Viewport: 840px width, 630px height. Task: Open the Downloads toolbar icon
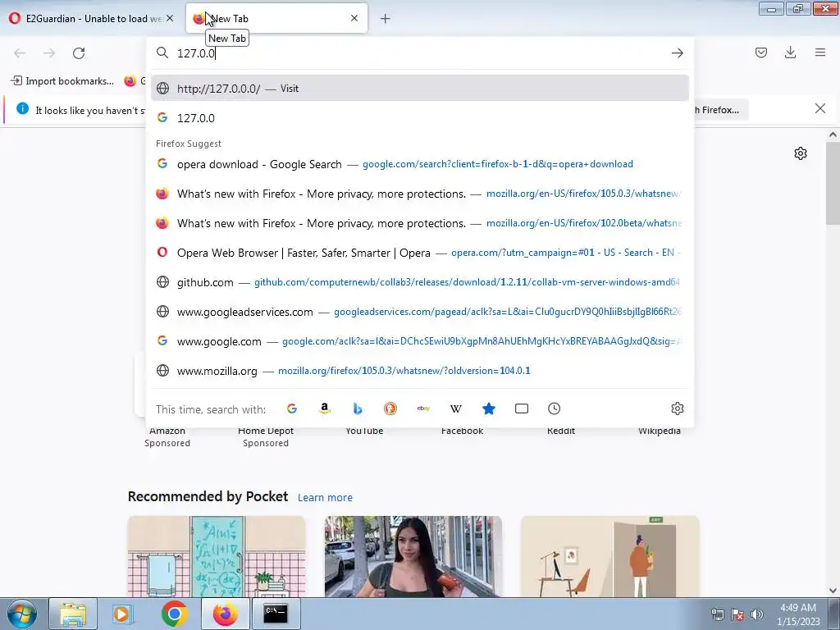(790, 52)
